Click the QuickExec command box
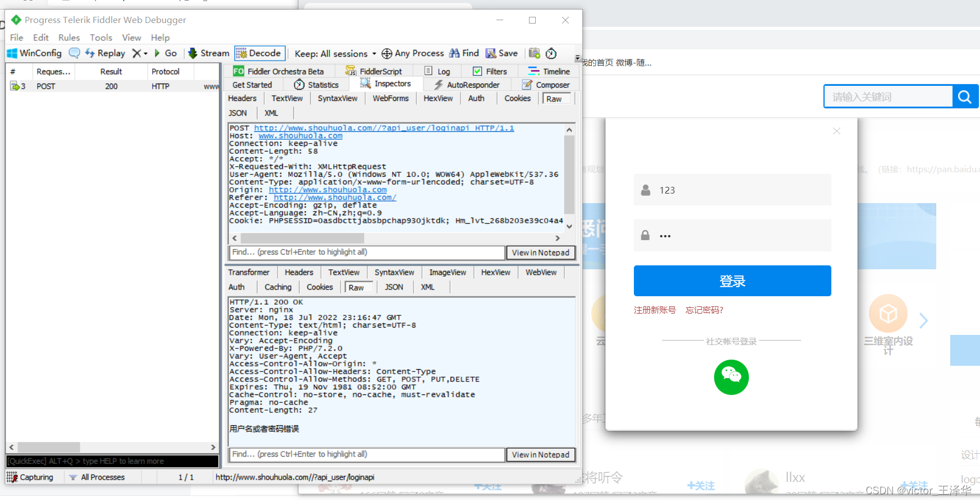Image resolution: width=980 pixels, height=501 pixels. coord(112,461)
